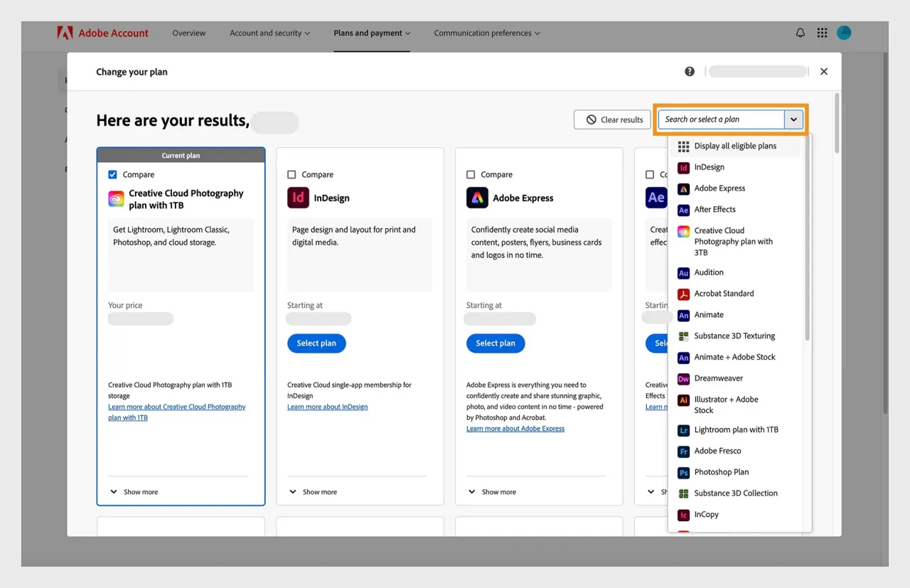The height and width of the screenshot is (588, 910).
Task: Open the apps grid icon
Action: [822, 33]
